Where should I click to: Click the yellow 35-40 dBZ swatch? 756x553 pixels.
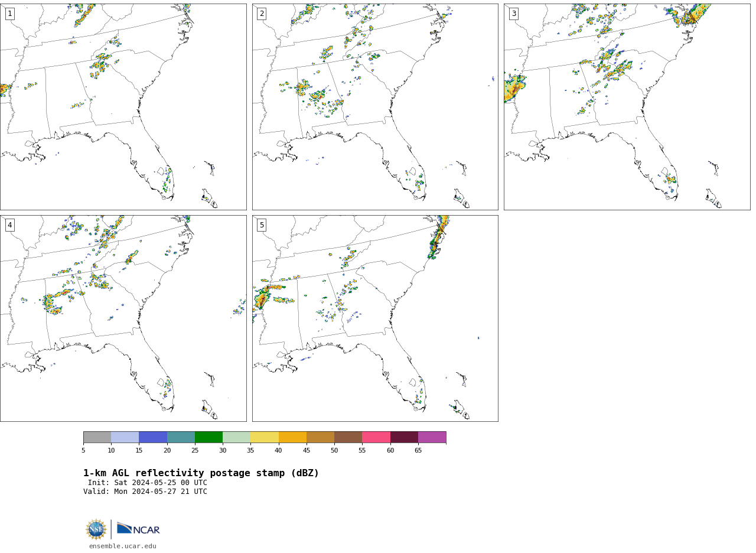click(265, 437)
